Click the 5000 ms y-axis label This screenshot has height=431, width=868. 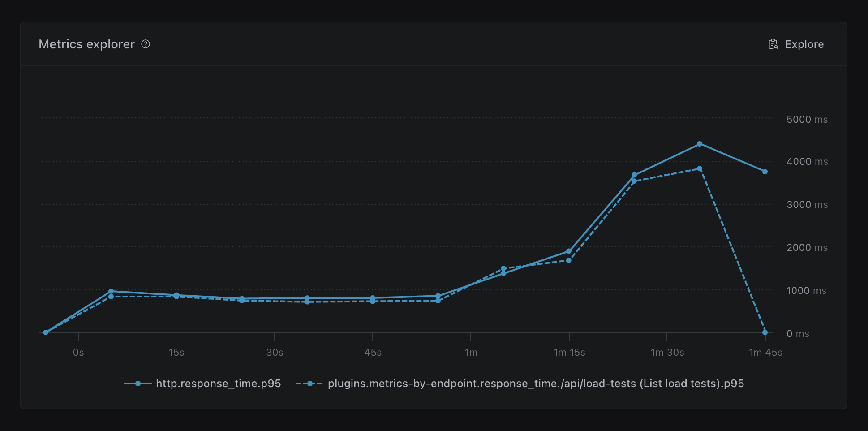pyautogui.click(x=808, y=119)
